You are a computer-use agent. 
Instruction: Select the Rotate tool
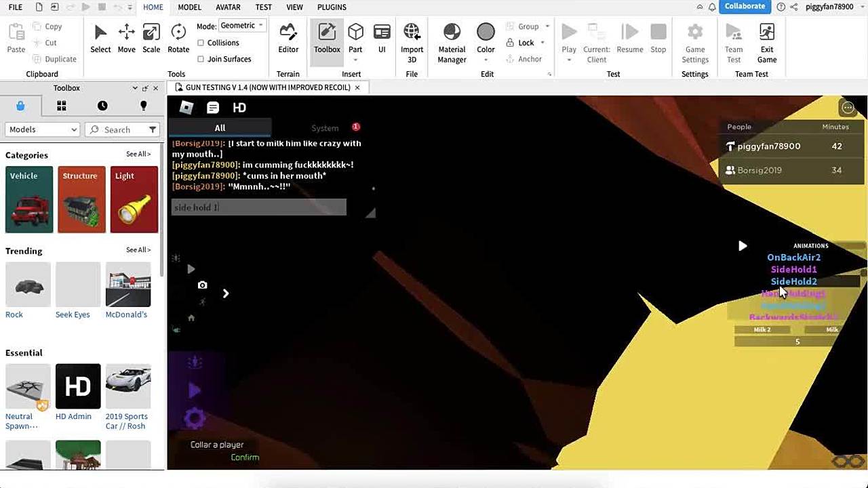[178, 38]
